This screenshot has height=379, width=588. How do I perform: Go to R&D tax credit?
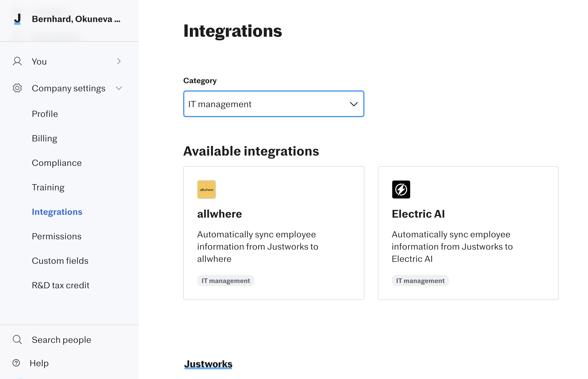61,285
